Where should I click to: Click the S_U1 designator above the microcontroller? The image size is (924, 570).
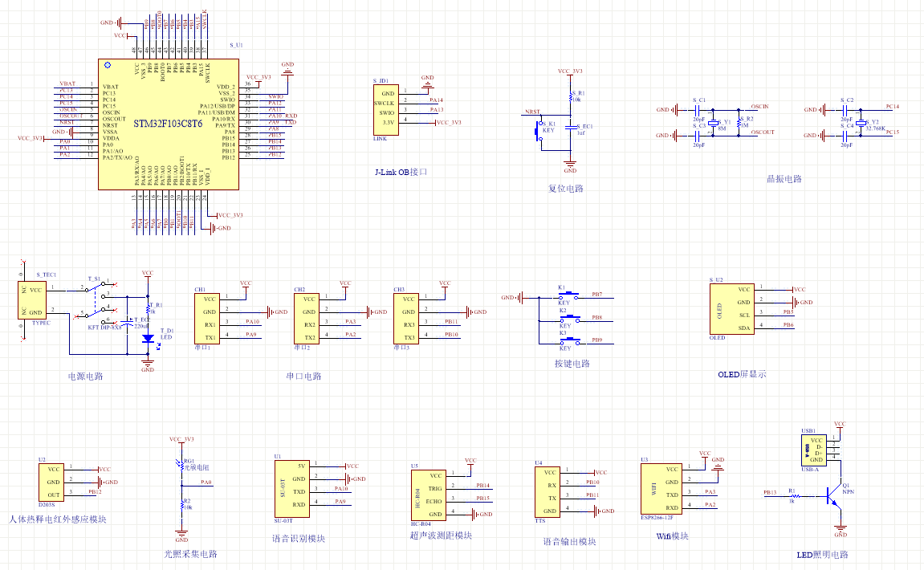pos(236,45)
